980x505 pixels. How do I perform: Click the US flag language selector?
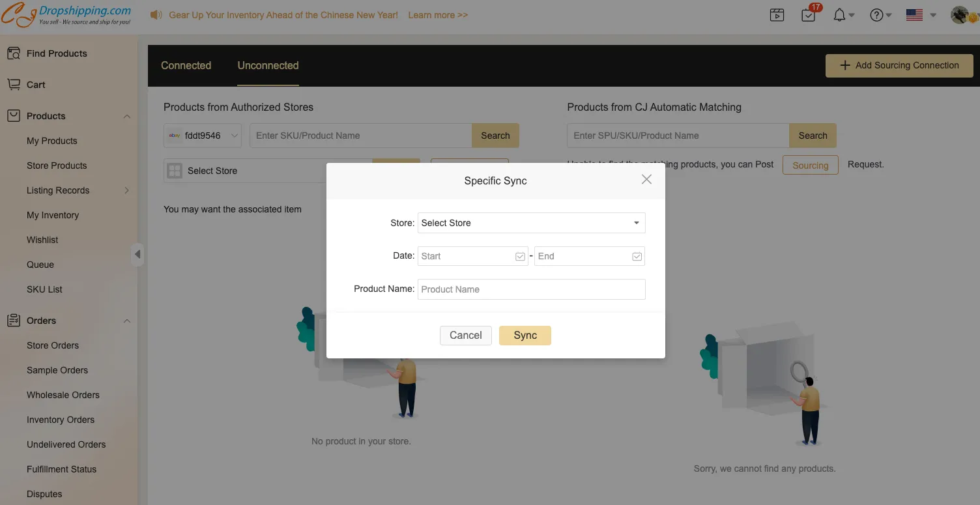pyautogui.click(x=915, y=15)
